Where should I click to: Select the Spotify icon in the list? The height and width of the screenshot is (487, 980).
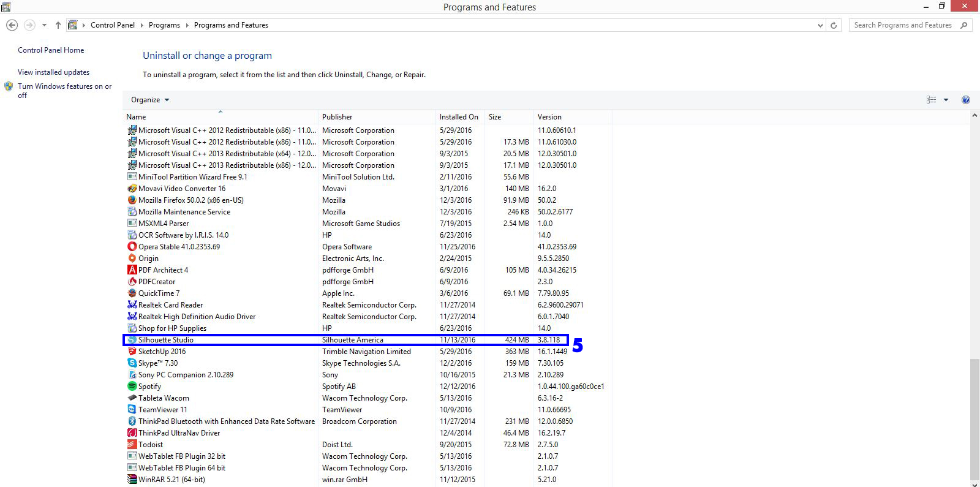132,387
